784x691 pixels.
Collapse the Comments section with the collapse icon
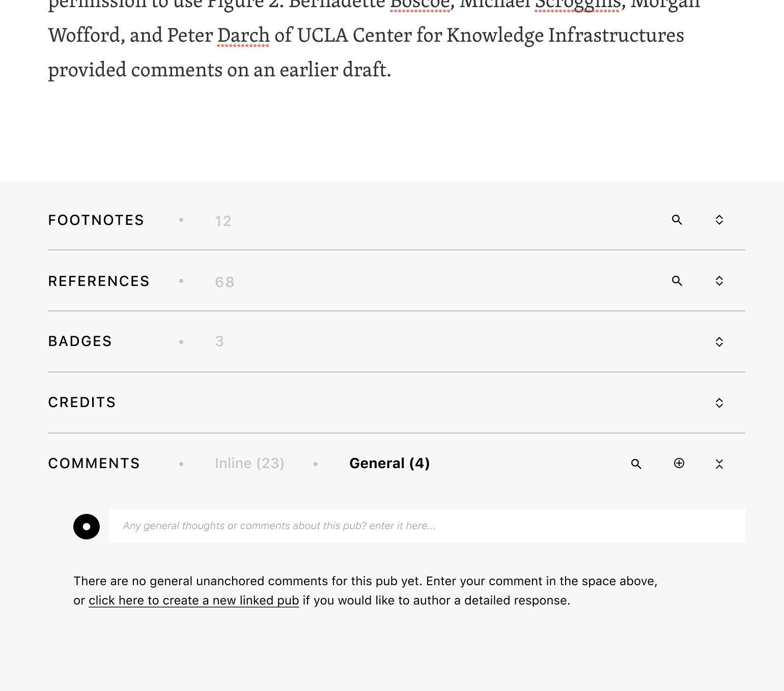pos(719,464)
